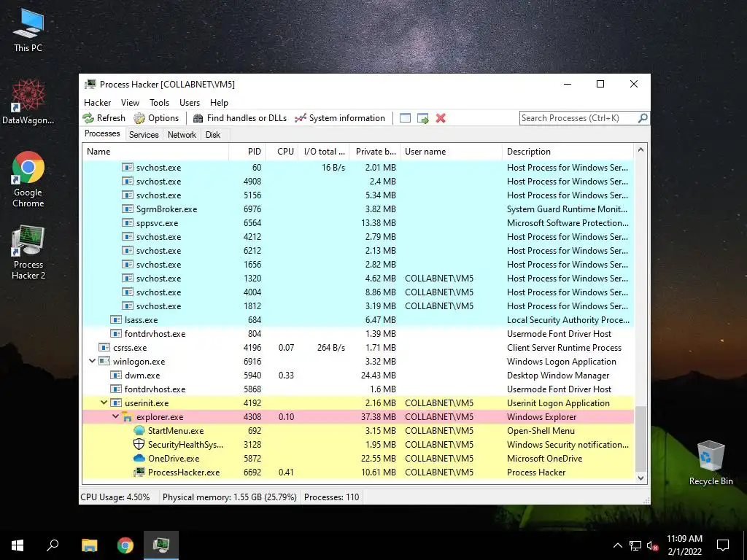Open This PC desktop icon

(28, 30)
